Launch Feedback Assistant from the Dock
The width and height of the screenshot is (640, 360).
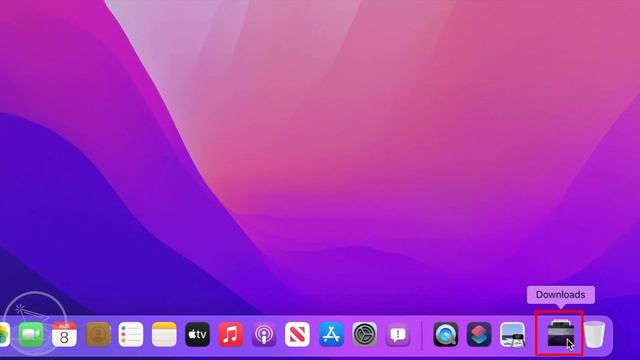pyautogui.click(x=398, y=334)
